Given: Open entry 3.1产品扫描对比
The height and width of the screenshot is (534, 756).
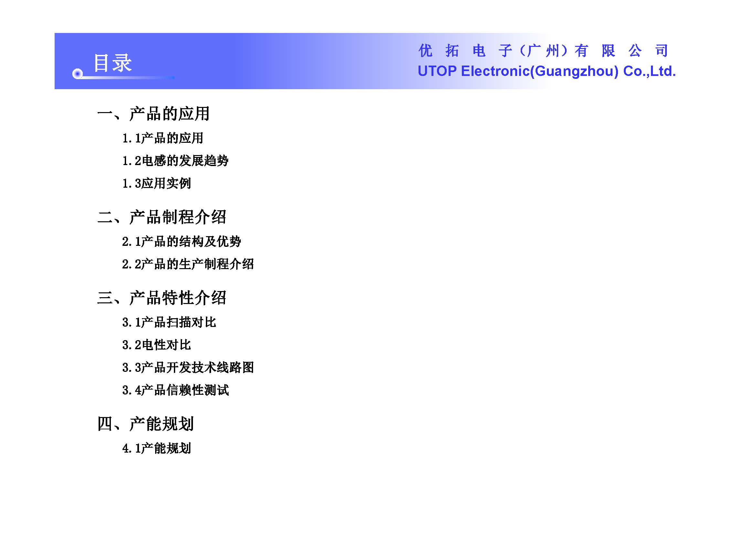Looking at the screenshot, I should [x=169, y=322].
